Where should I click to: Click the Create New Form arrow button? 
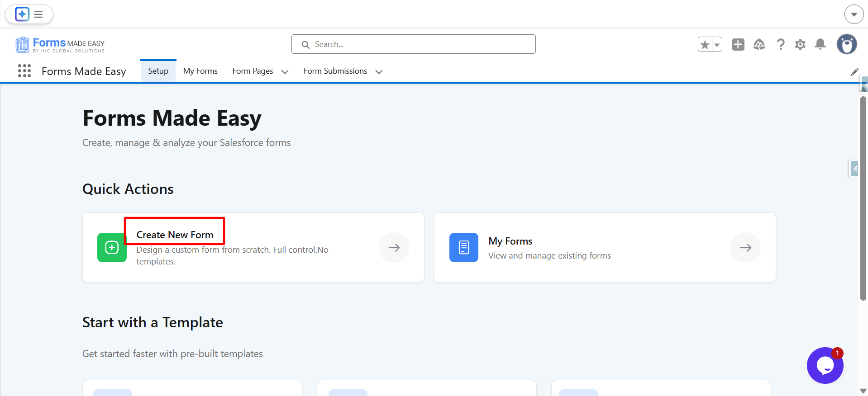coord(394,247)
